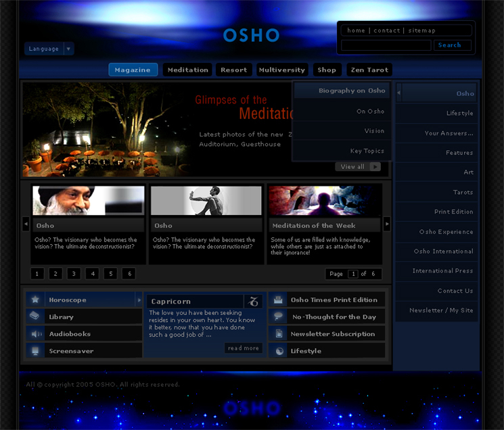Select Key Topics in the flyout menu
Viewport: 504px width, 430px height.
(342, 151)
